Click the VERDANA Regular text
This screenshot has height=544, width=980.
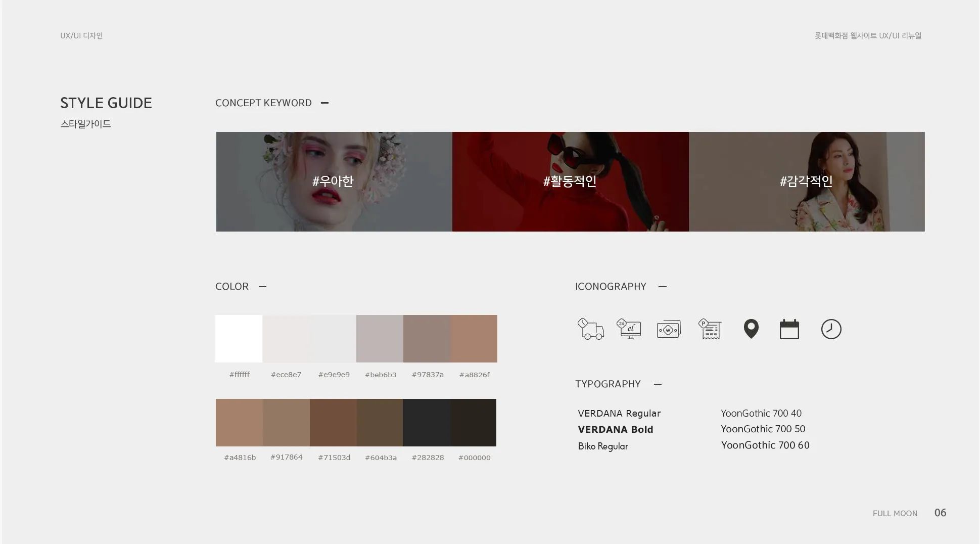coord(619,413)
